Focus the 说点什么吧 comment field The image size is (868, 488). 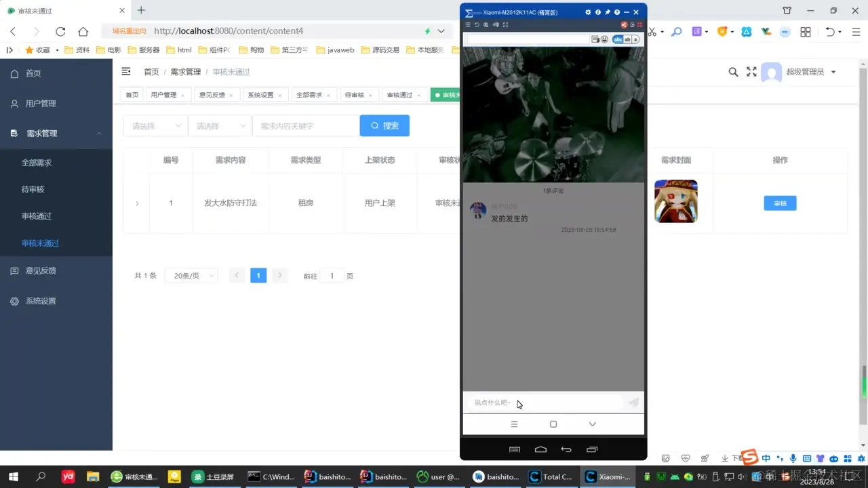[545, 403]
